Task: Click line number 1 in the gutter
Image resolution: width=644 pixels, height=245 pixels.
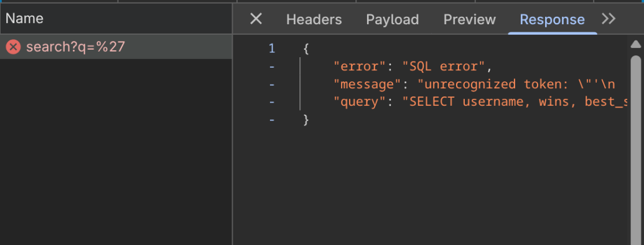Action: pos(271,49)
